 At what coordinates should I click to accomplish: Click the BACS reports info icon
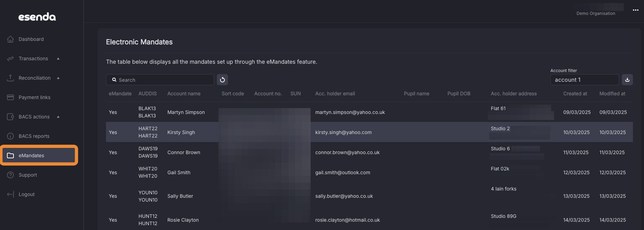click(10, 136)
